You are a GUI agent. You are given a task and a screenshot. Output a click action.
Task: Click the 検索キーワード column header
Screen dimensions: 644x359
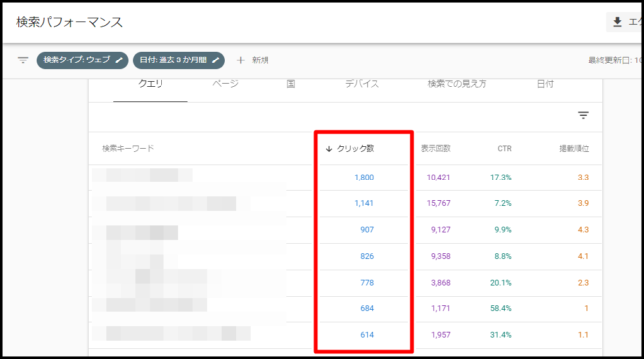click(x=128, y=148)
